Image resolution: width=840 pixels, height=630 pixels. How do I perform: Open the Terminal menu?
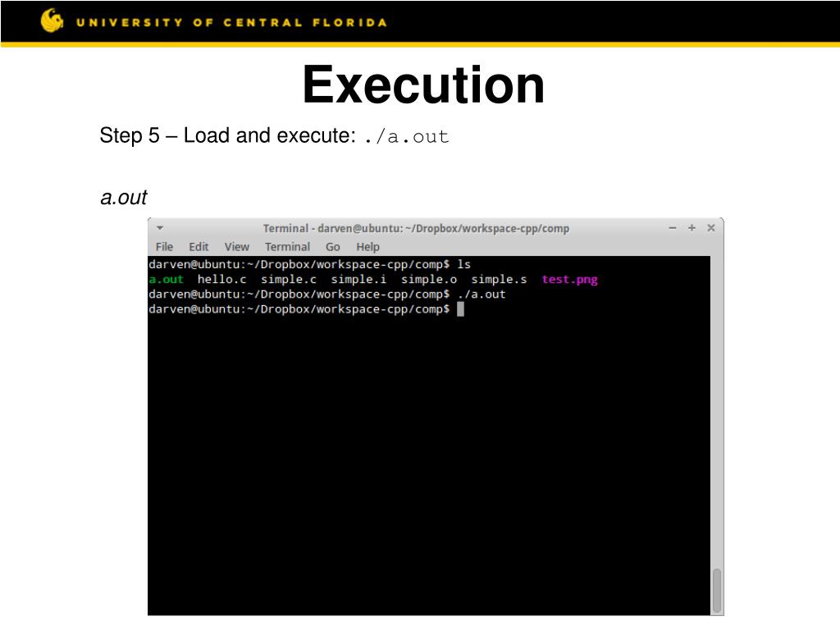(x=287, y=247)
